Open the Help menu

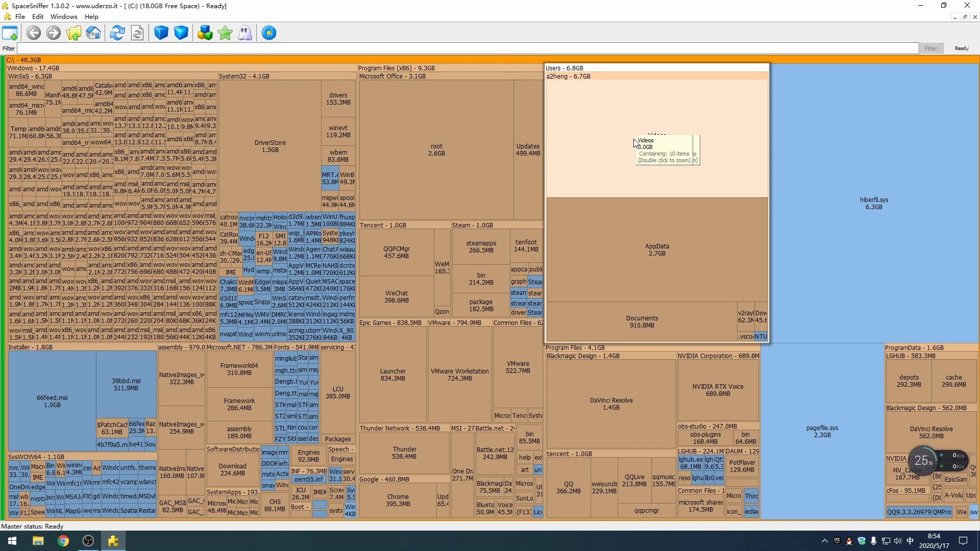point(91,17)
